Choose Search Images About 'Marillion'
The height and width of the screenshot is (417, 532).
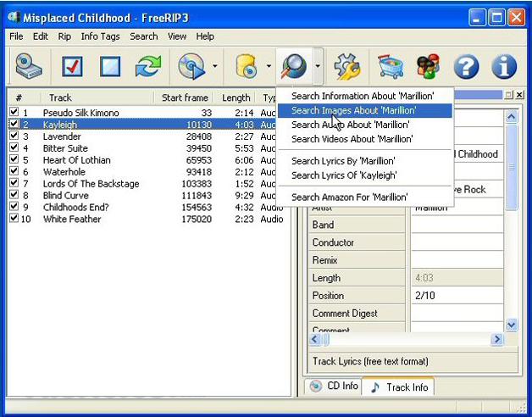point(365,110)
